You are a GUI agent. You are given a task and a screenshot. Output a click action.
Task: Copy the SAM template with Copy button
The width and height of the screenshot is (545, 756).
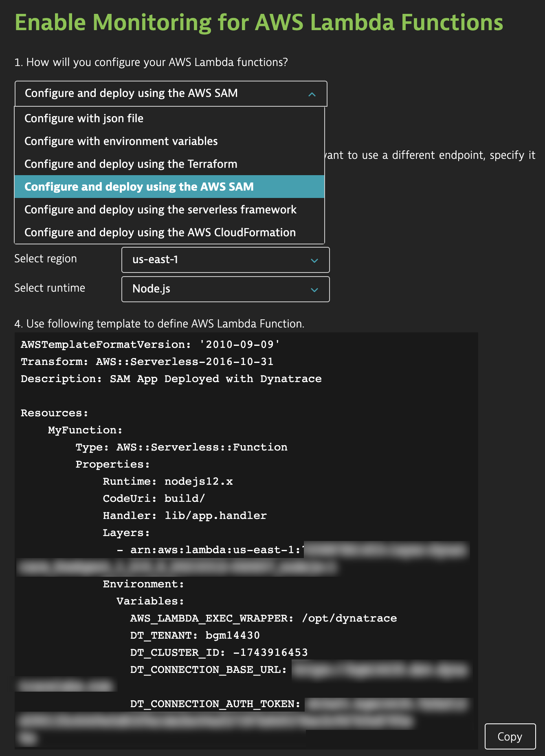[x=510, y=736]
